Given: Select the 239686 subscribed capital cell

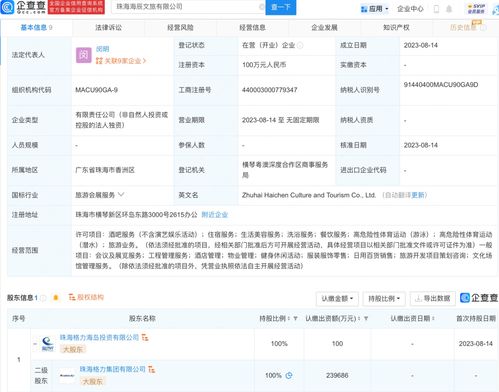Looking at the screenshot, I should click(337, 375).
